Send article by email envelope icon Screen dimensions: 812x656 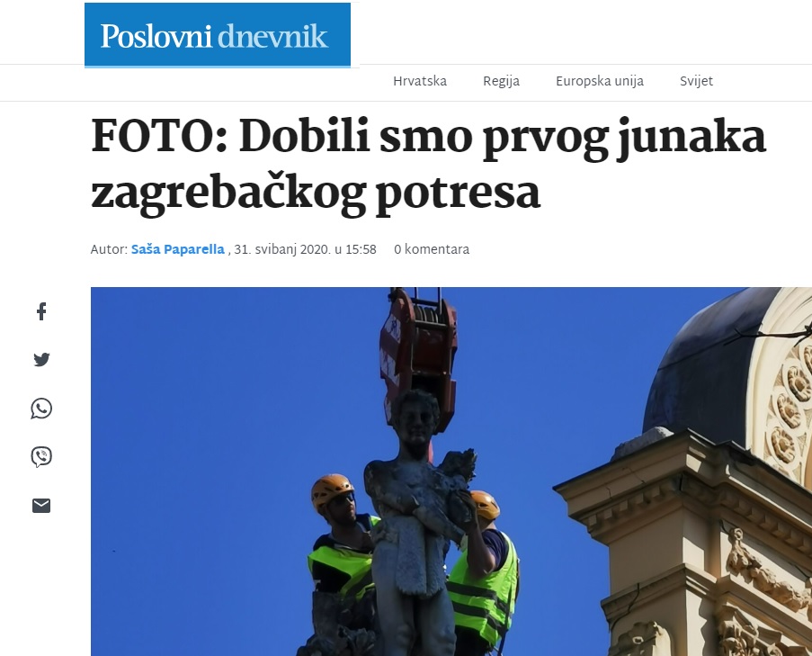click(41, 505)
